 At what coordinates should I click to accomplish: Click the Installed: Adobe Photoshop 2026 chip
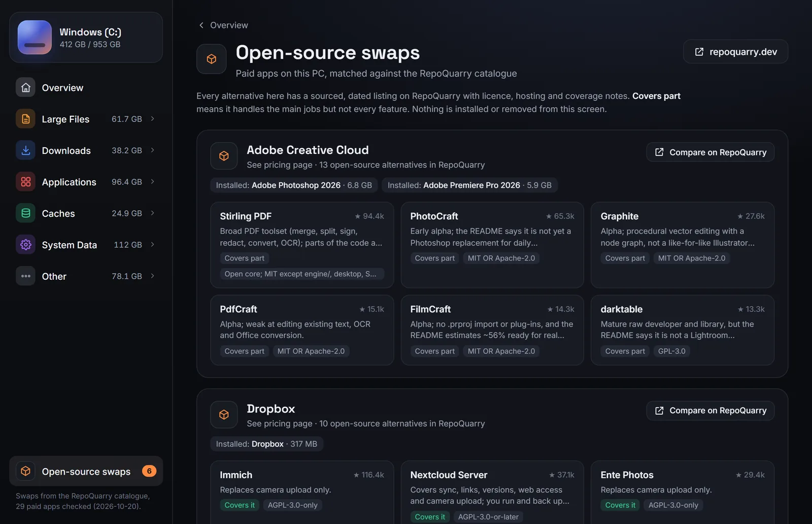(x=294, y=185)
